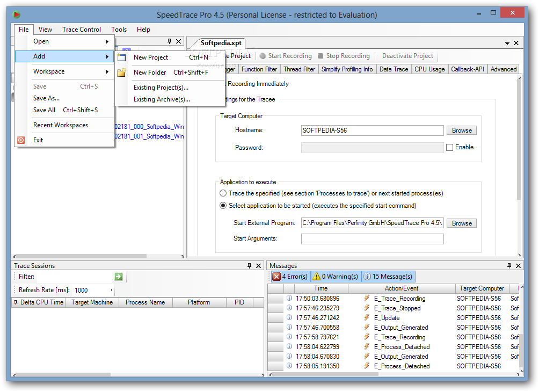The width and height of the screenshot is (539, 392).
Task: Toggle the 4 Error(s) filter icon
Action: tap(276, 277)
